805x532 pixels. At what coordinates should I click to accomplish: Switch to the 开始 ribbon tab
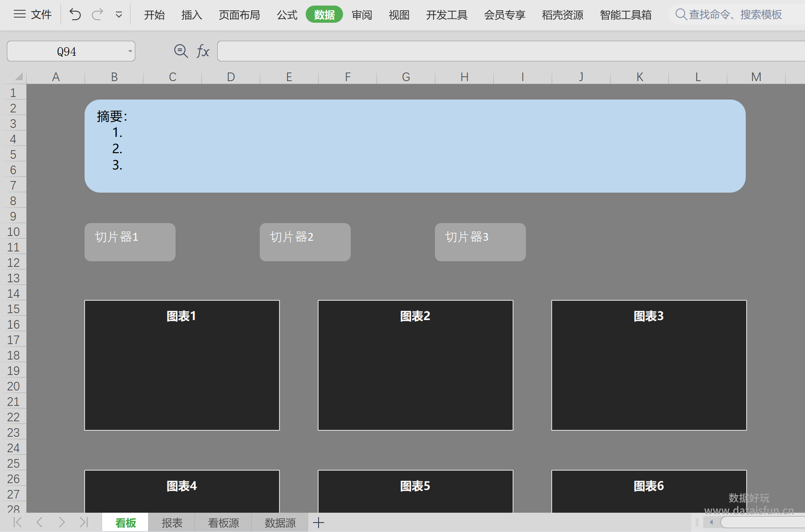tap(154, 15)
